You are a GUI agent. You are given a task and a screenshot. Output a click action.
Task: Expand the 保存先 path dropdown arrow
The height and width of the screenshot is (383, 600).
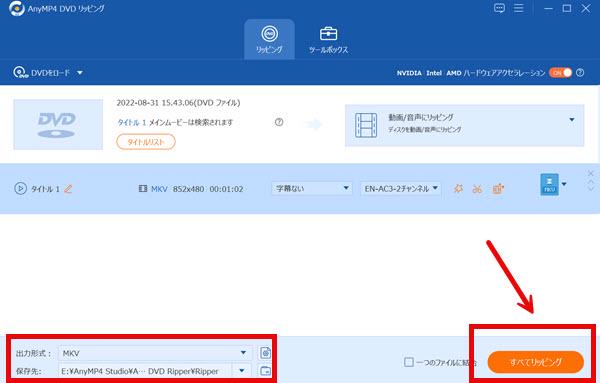[x=241, y=370]
